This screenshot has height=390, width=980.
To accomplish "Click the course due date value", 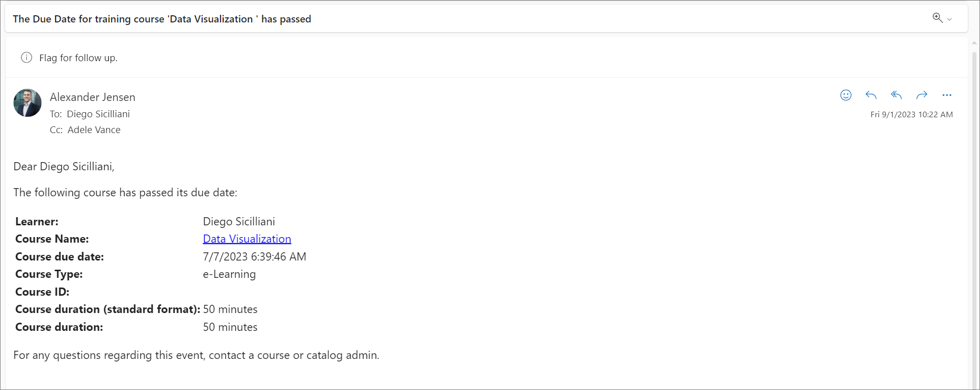I will [x=254, y=257].
